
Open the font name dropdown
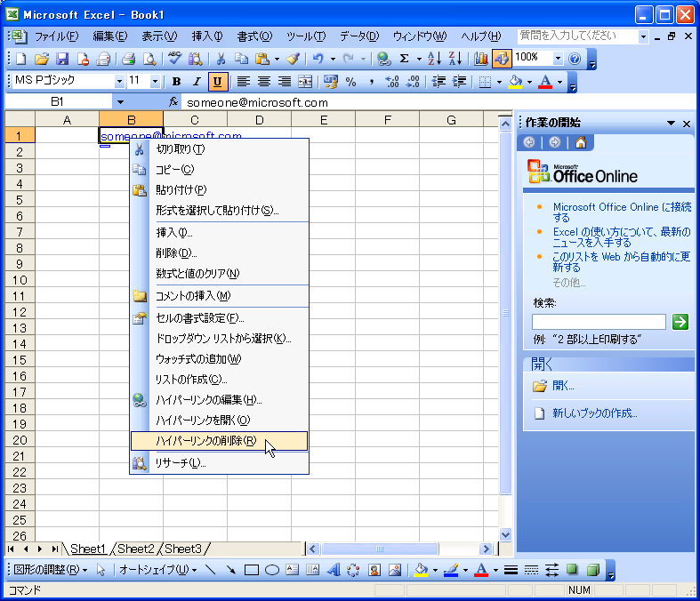click(x=119, y=82)
